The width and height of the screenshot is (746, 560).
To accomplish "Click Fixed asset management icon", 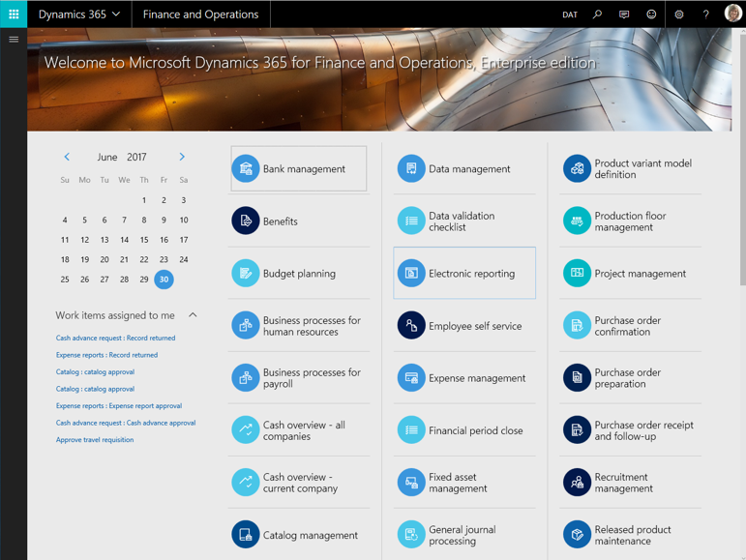I will [411, 482].
